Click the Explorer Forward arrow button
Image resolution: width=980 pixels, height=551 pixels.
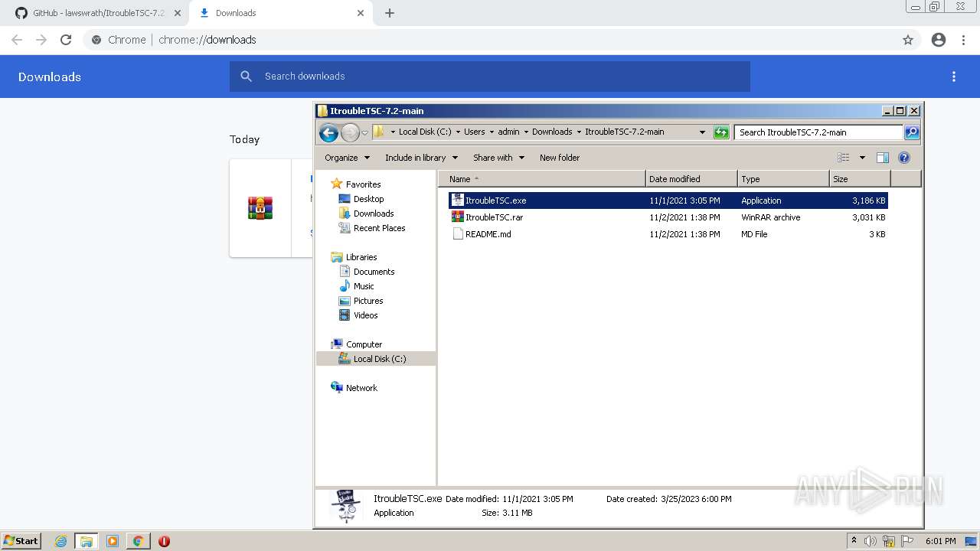350,132
